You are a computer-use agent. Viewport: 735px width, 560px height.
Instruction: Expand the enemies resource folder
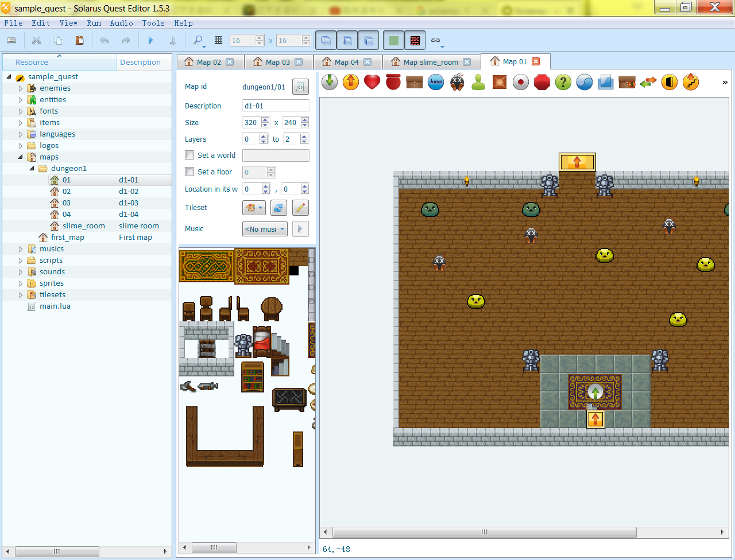[21, 88]
